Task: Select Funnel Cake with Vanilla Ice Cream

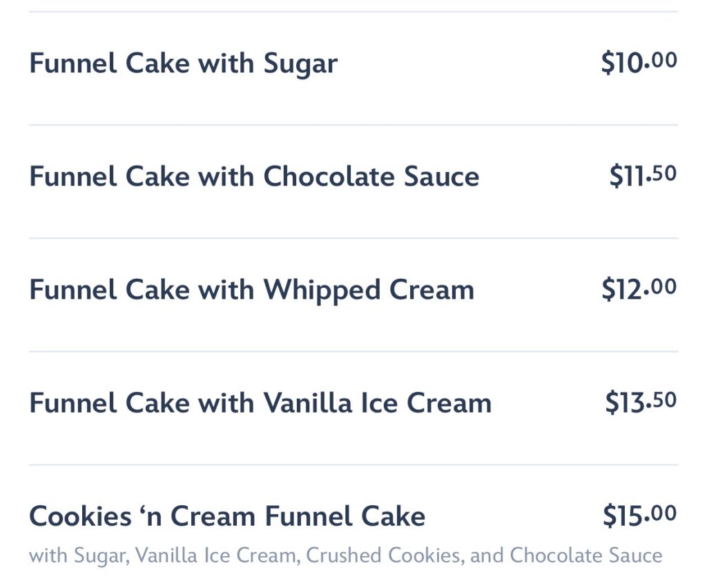Action: (260, 403)
